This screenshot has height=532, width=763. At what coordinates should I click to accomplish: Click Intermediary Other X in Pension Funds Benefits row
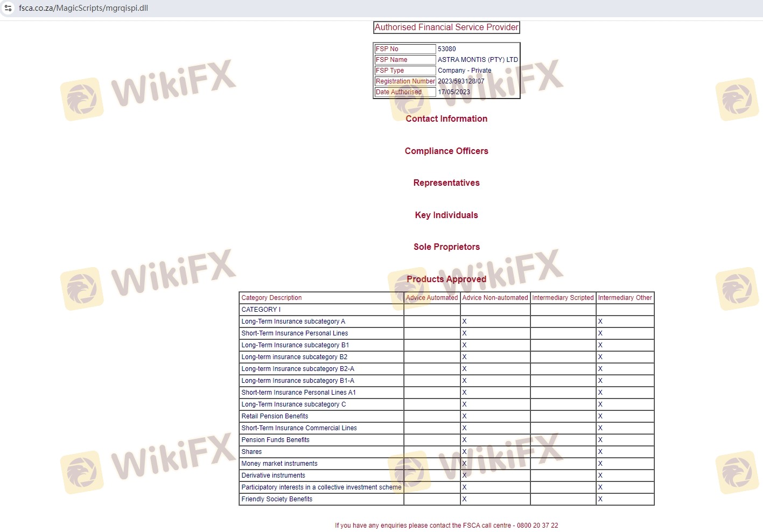(600, 440)
